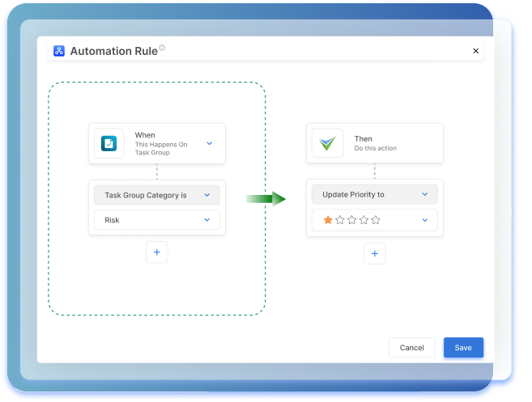The height and width of the screenshot is (402, 532).
Task: Click the green arrow between When and Then
Action: pyautogui.click(x=266, y=199)
